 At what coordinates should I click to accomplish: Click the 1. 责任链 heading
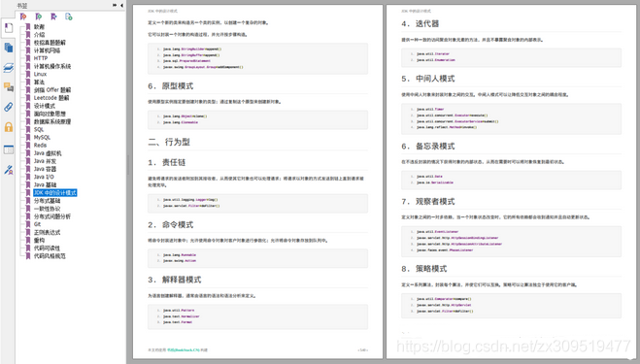[166, 162]
